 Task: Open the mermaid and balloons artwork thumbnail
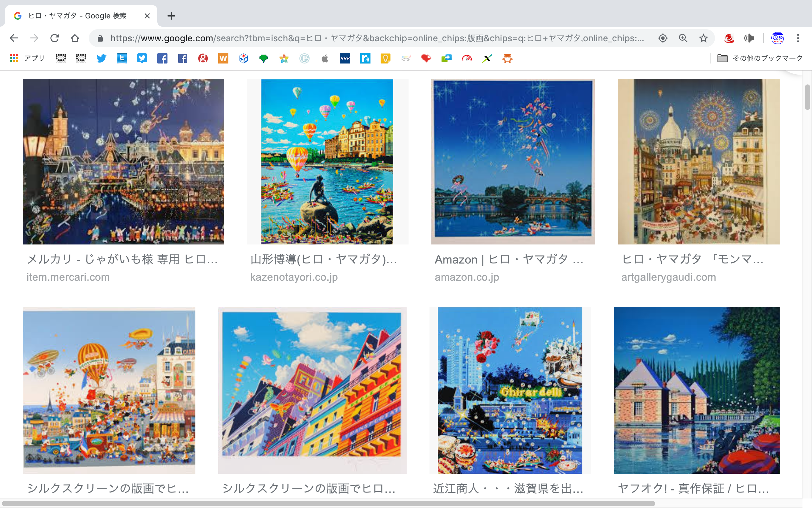pyautogui.click(x=327, y=162)
